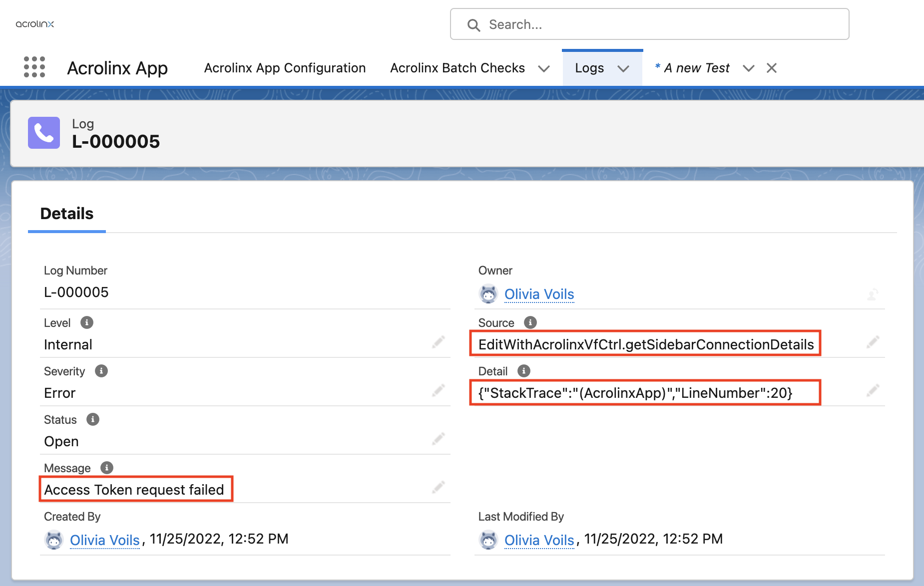Viewport: 924px width, 586px height.
Task: Click the change Owner icon
Action: pos(873,294)
